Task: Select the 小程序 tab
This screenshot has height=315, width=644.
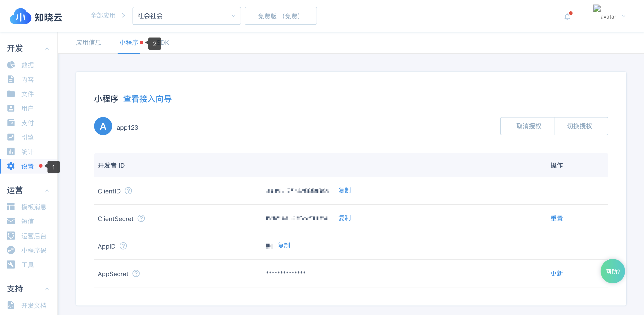Action: coord(129,43)
